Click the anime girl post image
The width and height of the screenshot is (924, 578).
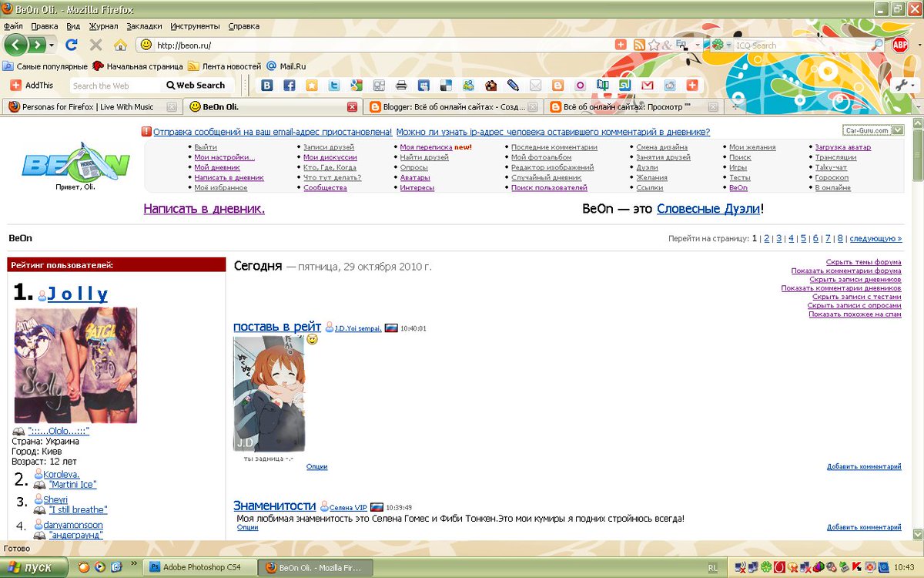point(269,394)
